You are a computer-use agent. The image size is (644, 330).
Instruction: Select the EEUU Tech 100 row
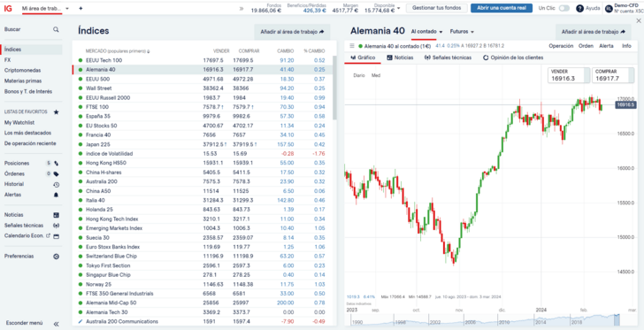202,60
